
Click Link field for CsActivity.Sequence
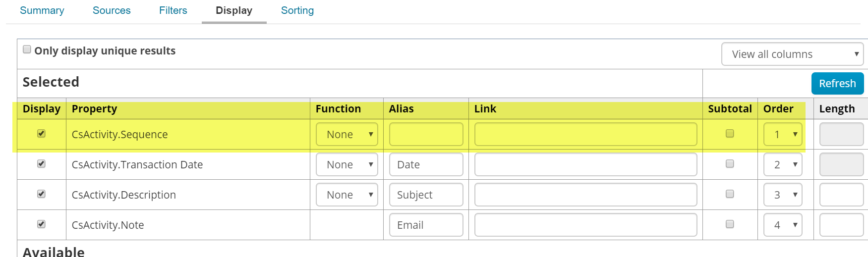[585, 134]
